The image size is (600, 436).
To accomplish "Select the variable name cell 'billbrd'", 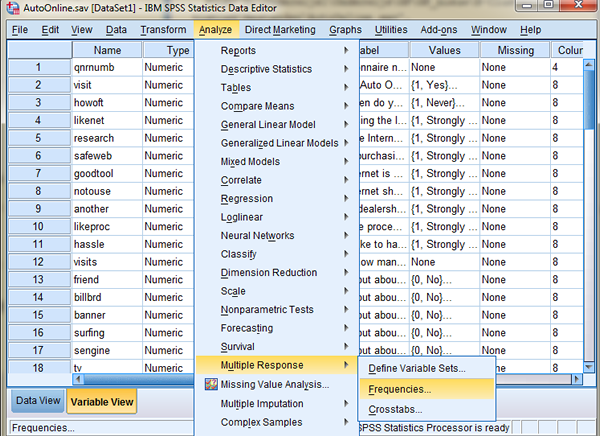I will pyautogui.click(x=107, y=297).
